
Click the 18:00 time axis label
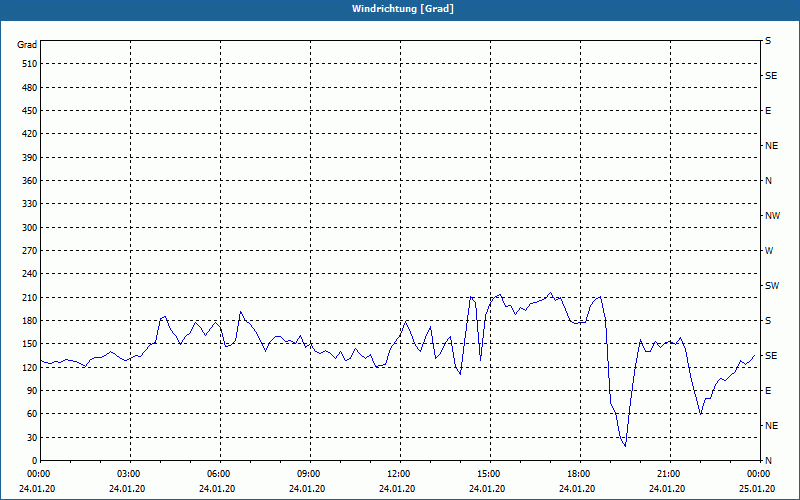coord(579,474)
